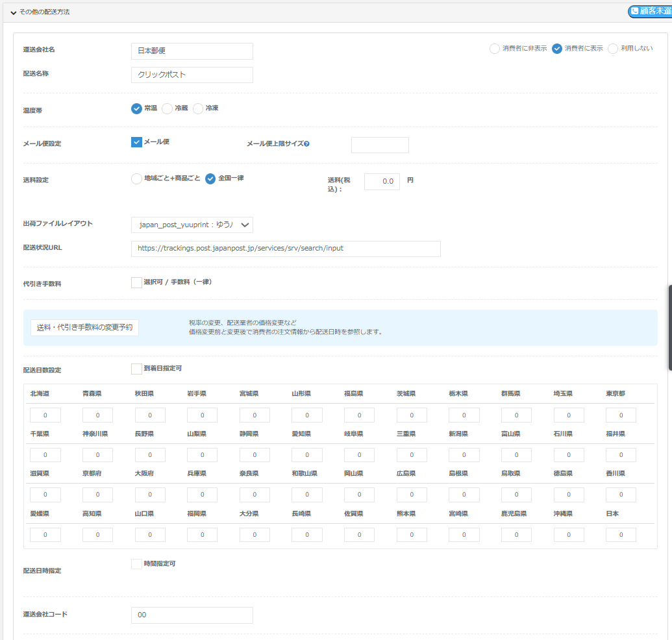Click the 北海道 delivery days field
Viewport: 672px width, 640px height.
point(45,415)
